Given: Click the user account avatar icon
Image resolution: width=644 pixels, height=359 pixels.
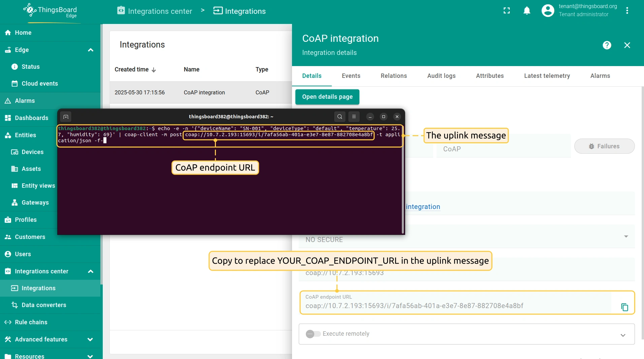Looking at the screenshot, I should (548, 11).
